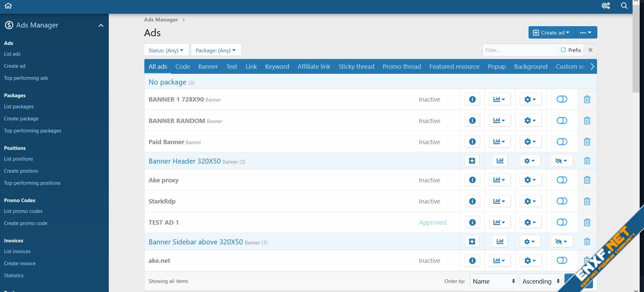Open the Banner Header 320X50 package link
This screenshot has width=644, height=292.
point(185,161)
